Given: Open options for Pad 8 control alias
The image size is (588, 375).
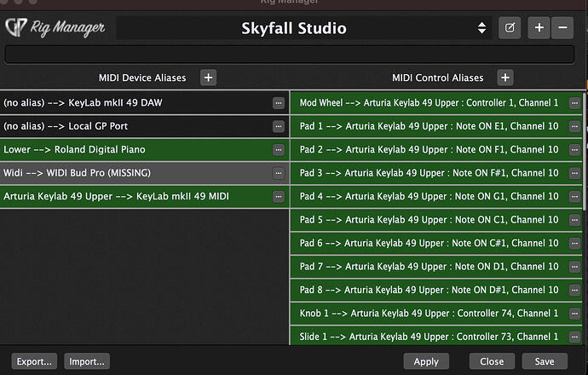Looking at the screenshot, I should click(574, 290).
